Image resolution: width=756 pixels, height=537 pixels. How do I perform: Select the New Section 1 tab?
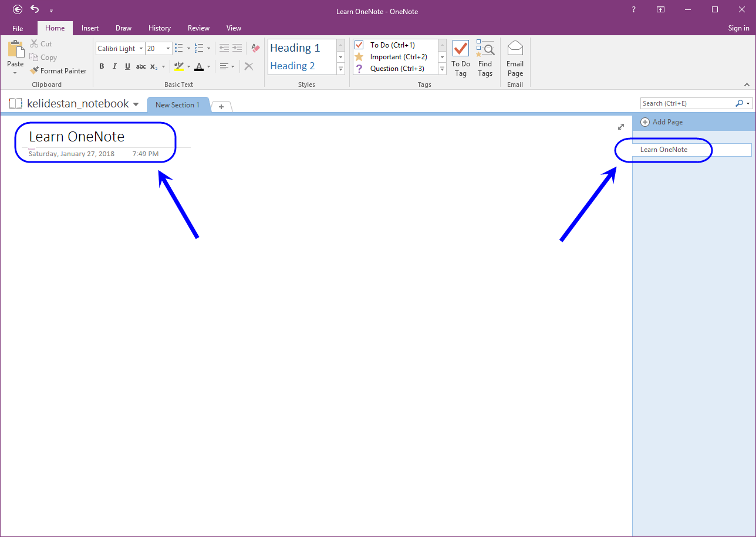(x=177, y=105)
